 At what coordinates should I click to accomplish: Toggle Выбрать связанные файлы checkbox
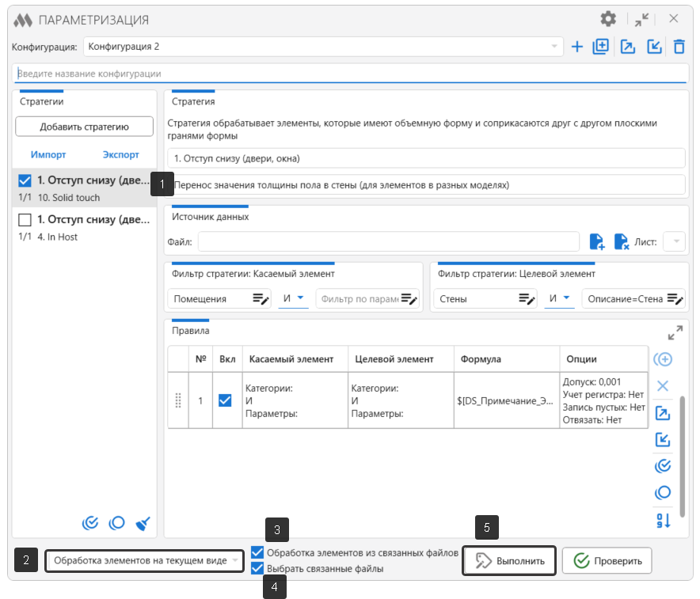[257, 568]
